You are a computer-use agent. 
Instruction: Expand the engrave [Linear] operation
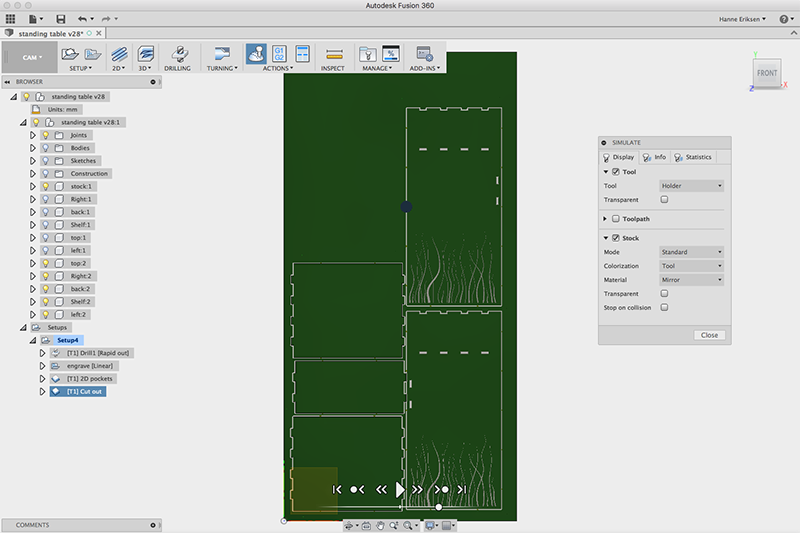[x=42, y=366]
